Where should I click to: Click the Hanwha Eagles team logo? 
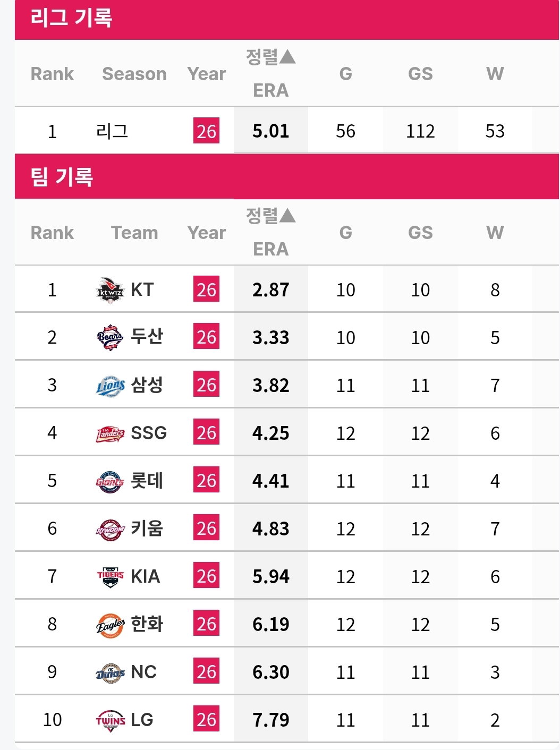click(x=110, y=625)
